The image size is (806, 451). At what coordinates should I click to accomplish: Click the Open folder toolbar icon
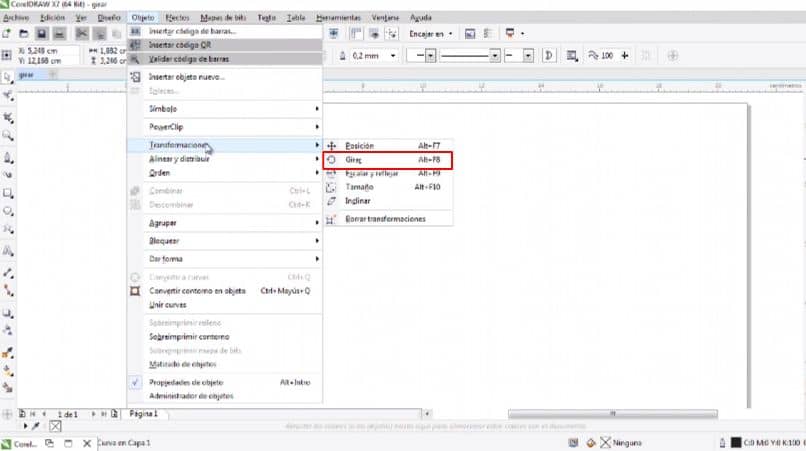click(x=24, y=34)
